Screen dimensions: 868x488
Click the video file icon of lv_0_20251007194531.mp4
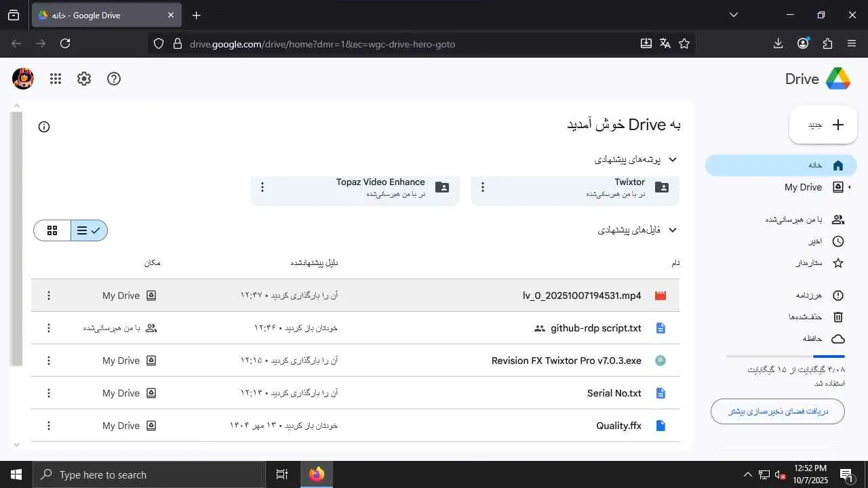tap(660, 296)
